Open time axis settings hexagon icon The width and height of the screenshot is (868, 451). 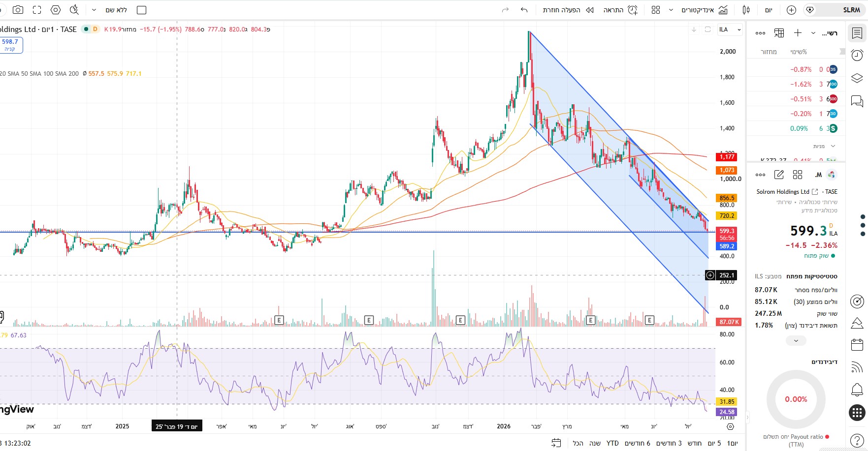coord(730,426)
